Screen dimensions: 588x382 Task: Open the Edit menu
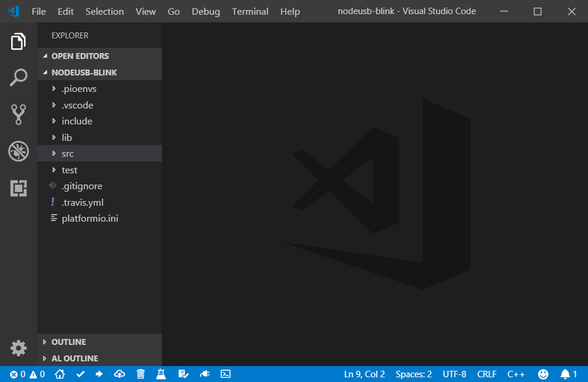coord(65,12)
